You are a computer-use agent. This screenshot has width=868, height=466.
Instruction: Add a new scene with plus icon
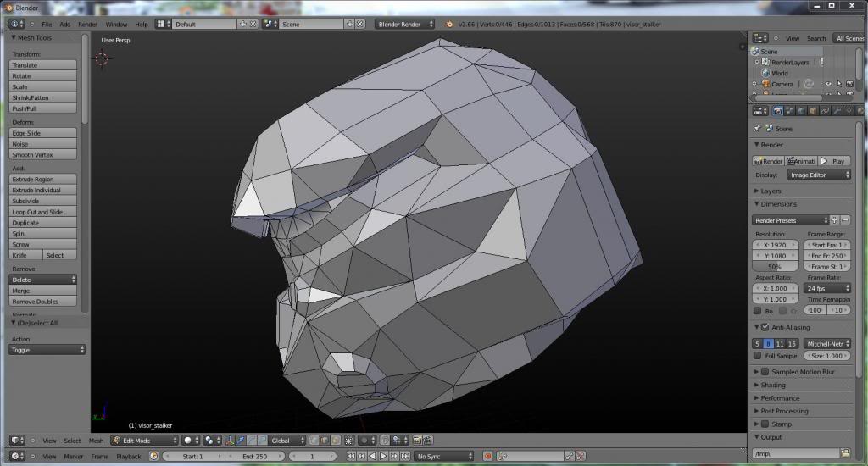(x=350, y=24)
